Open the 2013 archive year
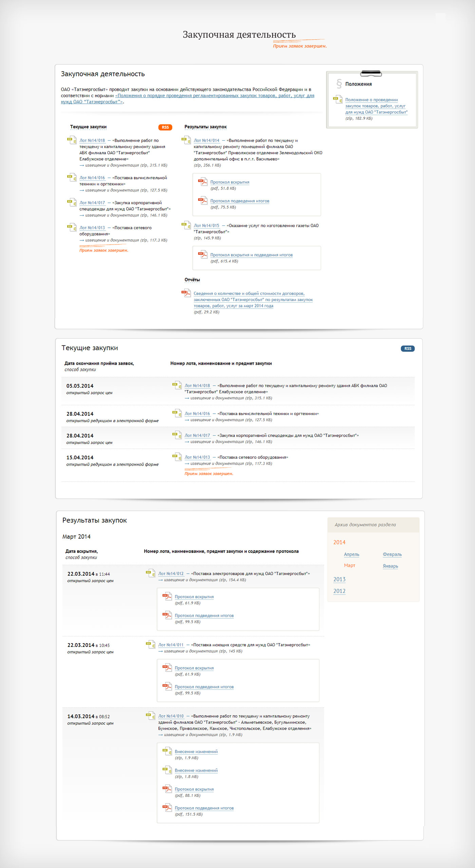Screen dimensions: 475x868 pos(339,579)
